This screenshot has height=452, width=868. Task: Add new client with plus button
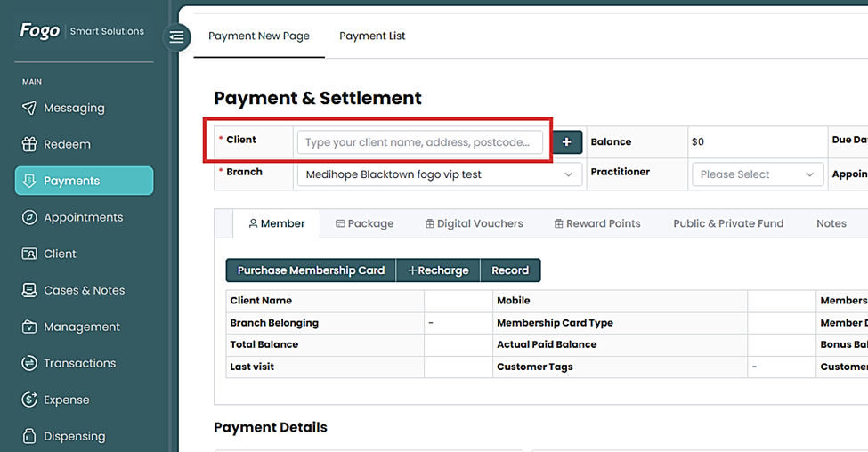(x=567, y=142)
